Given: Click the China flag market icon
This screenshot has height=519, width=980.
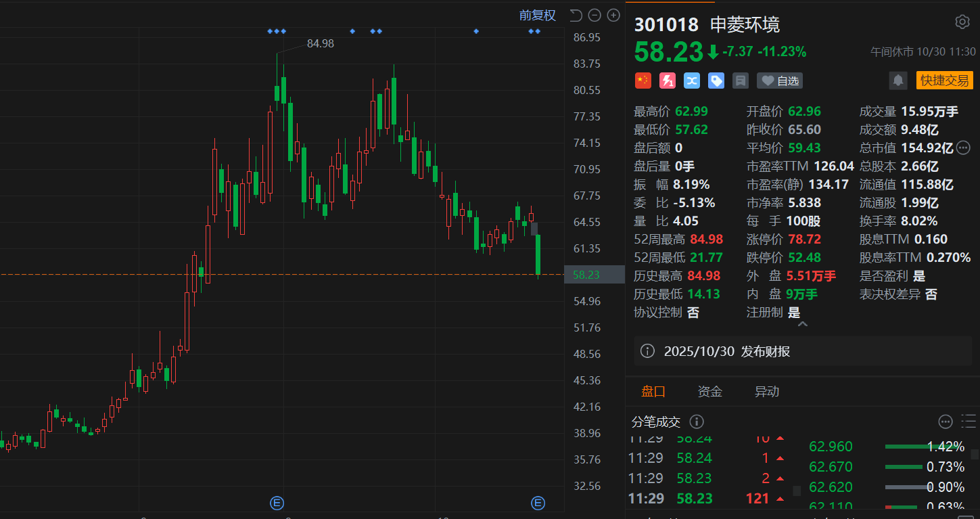Looking at the screenshot, I should 643,81.
